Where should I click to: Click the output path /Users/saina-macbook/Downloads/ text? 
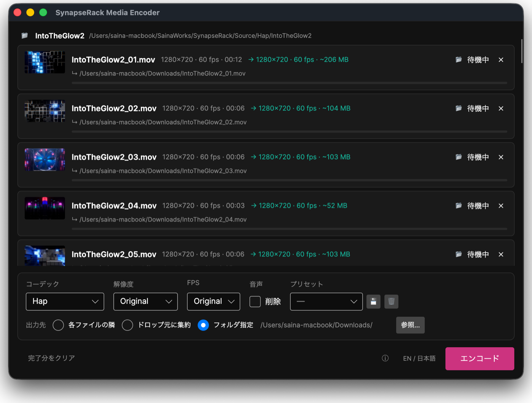pyautogui.click(x=316, y=325)
